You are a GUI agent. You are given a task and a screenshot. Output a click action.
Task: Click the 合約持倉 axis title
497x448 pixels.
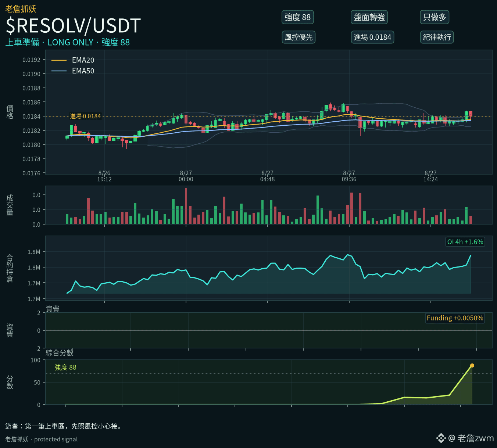click(10, 268)
